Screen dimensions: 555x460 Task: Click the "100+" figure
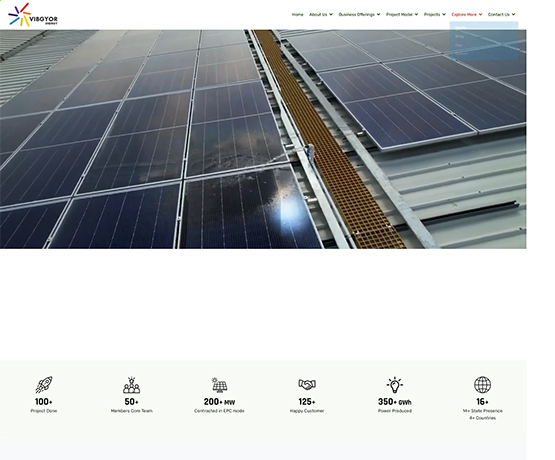tap(44, 402)
